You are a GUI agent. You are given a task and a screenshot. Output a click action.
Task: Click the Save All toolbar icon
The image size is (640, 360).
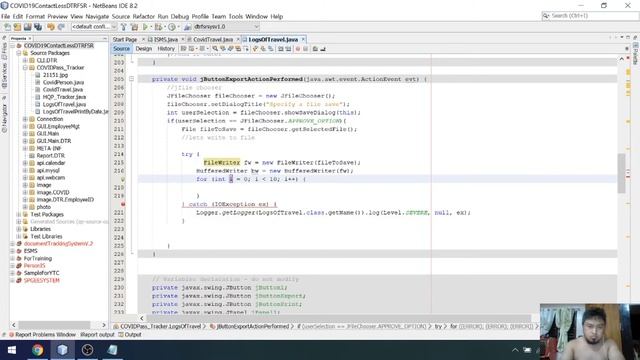(38, 27)
